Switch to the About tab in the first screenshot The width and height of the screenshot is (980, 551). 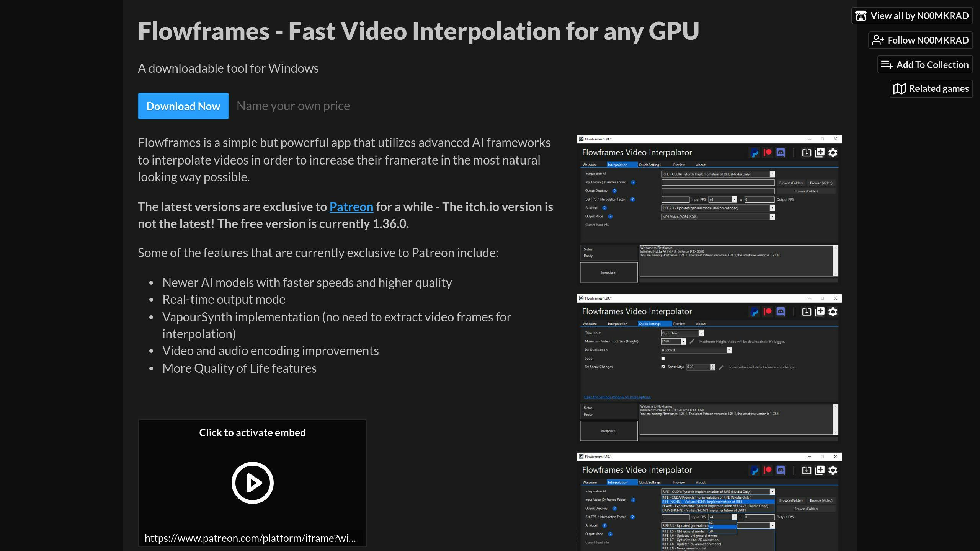701,165
